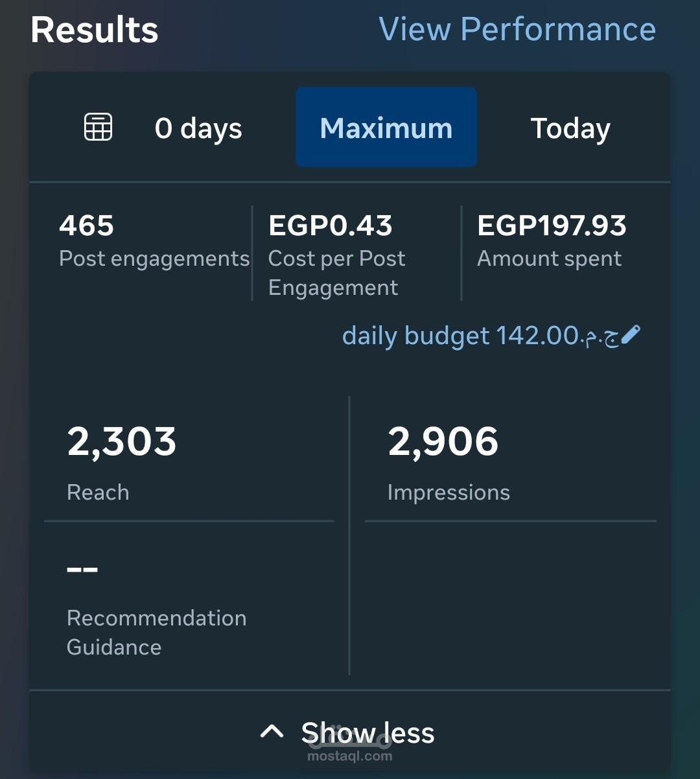Click the pencil icon to edit budget

[x=630, y=335]
